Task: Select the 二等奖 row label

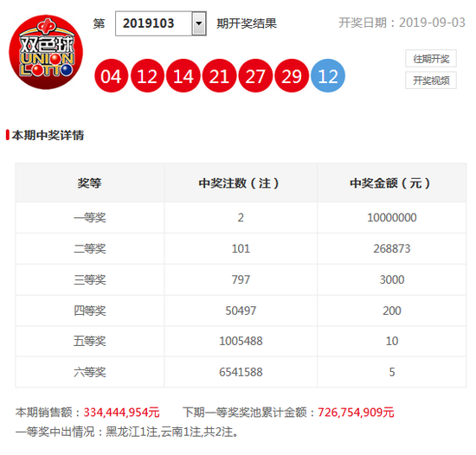Action: (90, 249)
